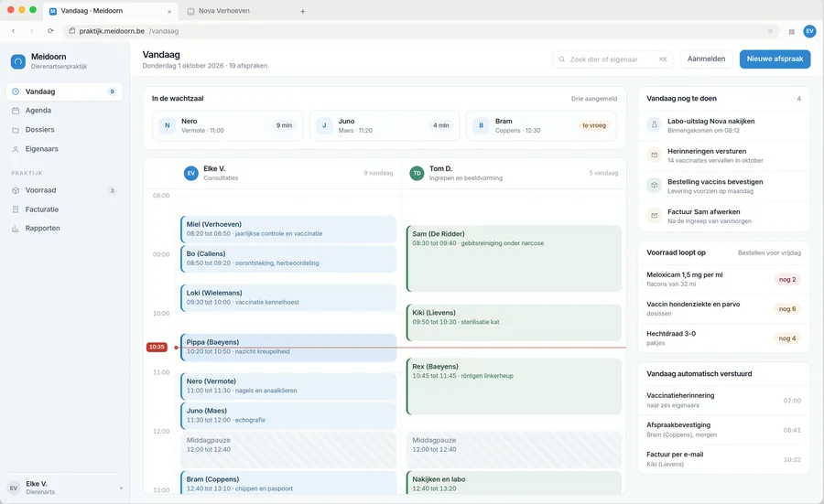824x504 pixels.
Task: Click the envelope icon for Factuur Sam afwerken
Action: pyautogui.click(x=655, y=215)
